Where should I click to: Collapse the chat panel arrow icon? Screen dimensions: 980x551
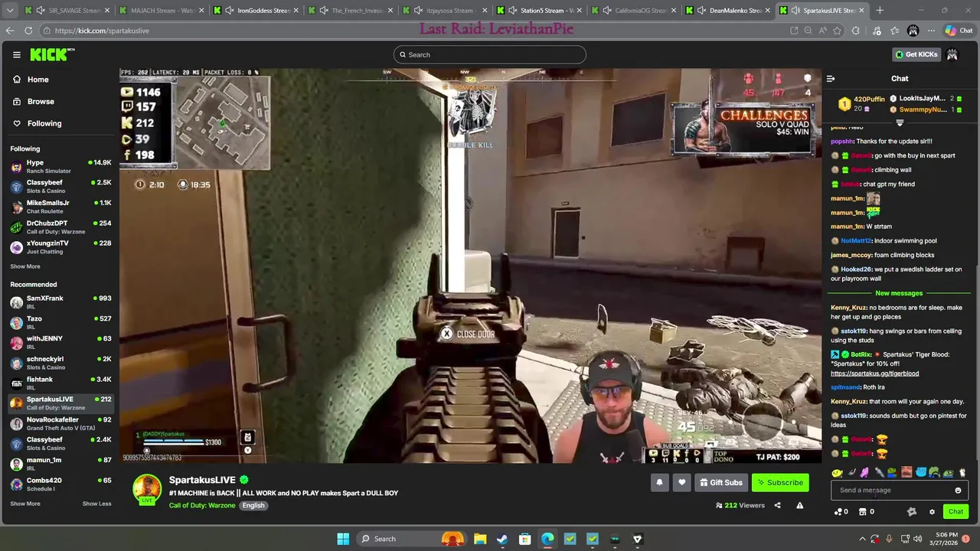pos(831,78)
